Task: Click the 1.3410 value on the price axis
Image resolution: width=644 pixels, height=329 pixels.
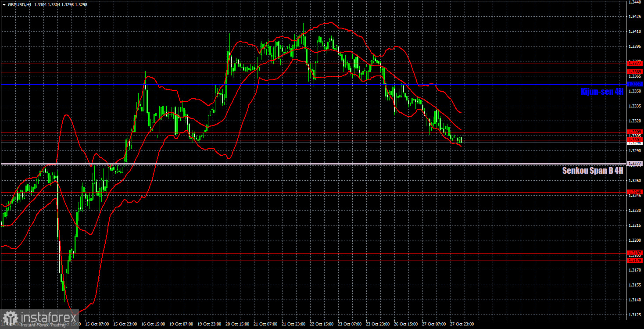Action: [x=635, y=32]
